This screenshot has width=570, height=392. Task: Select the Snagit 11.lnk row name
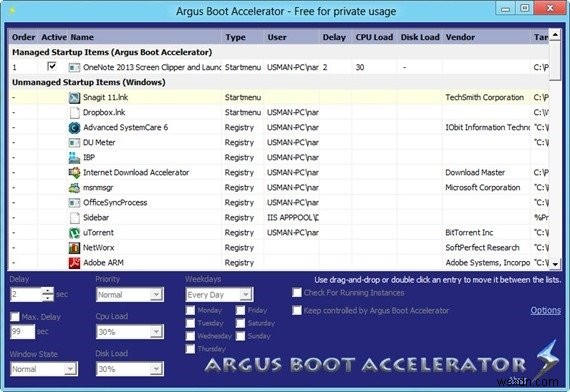pos(105,97)
